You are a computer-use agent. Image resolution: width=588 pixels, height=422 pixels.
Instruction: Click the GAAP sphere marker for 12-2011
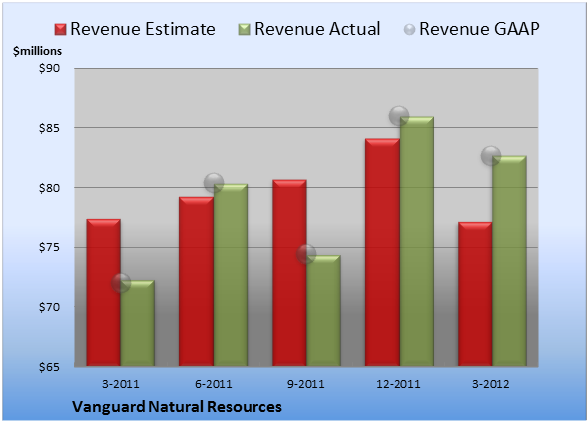click(399, 116)
